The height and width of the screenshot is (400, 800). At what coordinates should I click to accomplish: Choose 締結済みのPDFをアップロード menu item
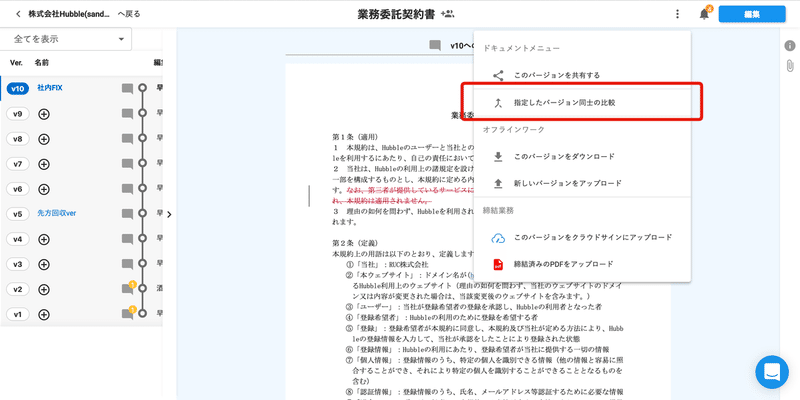[582, 264]
